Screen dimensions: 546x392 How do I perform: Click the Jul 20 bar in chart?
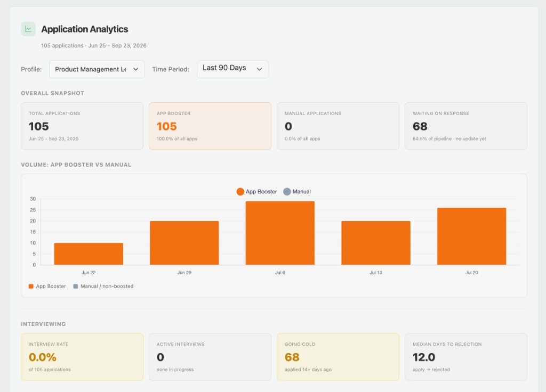click(471, 236)
